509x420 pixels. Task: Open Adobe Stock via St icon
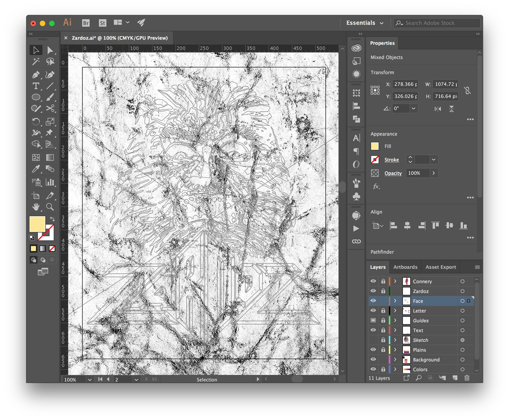coord(103,23)
